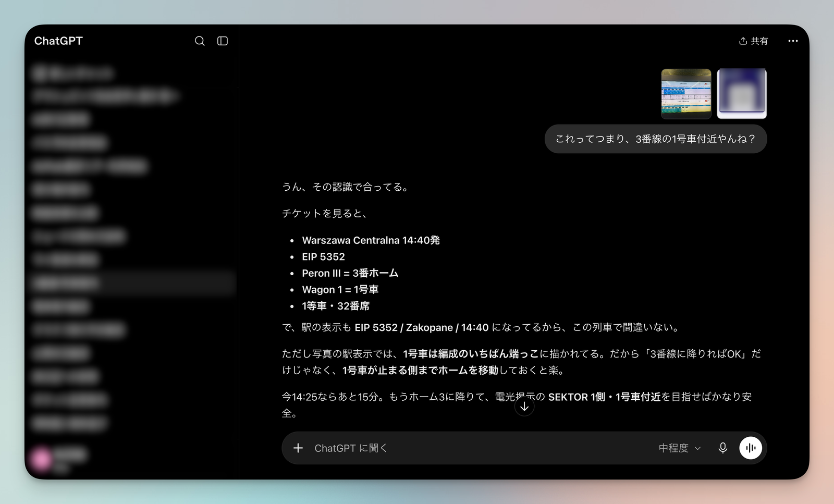This screenshot has height=504, width=834.
Task: Jump to latest message with down arrow
Action: coord(524,407)
